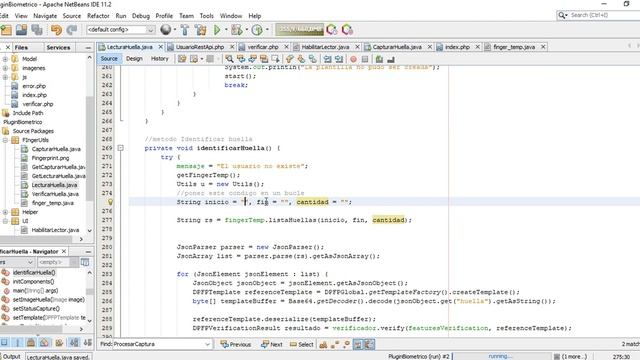
Task: Close the verificar.php editor tab
Action: point(286,47)
